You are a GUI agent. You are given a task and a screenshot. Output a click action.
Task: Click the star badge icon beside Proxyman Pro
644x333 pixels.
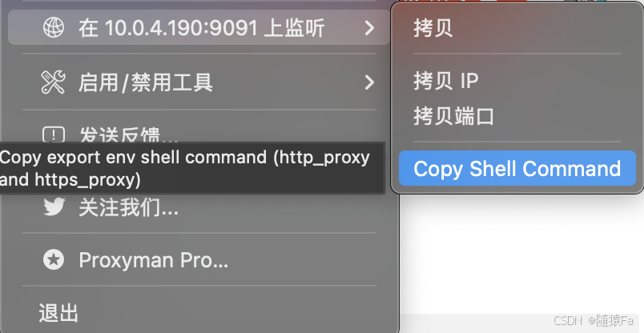(54, 260)
